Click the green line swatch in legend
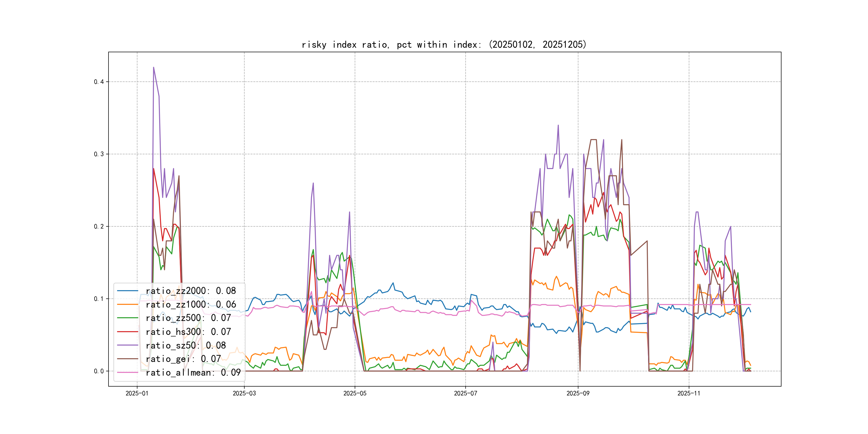The width and height of the screenshot is (868, 434). [x=127, y=318]
